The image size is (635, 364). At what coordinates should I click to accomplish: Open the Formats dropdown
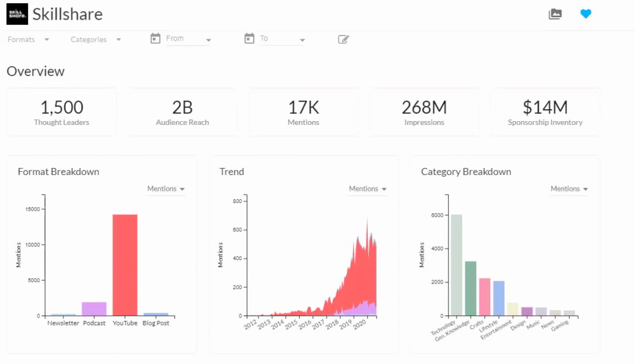click(x=29, y=39)
